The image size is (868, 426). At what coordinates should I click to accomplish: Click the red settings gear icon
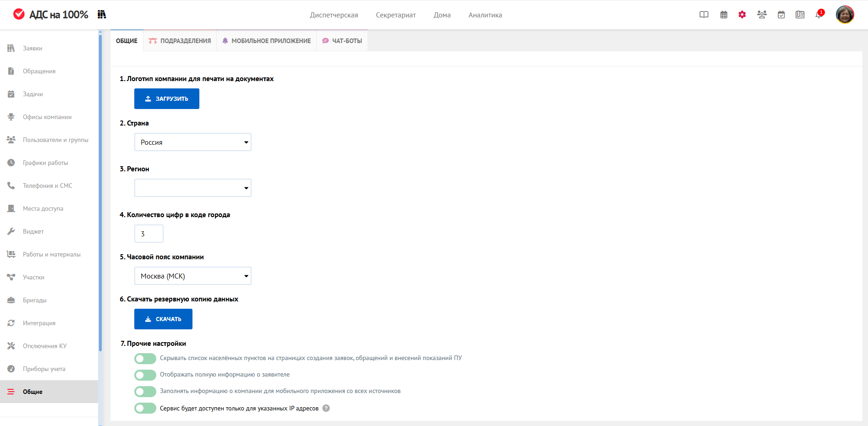pos(742,15)
